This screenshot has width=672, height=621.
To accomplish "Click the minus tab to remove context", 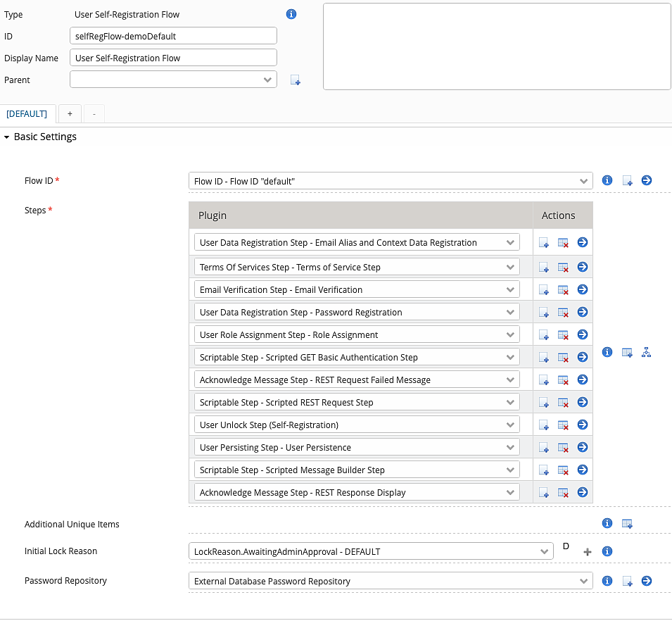I will pos(94,113).
